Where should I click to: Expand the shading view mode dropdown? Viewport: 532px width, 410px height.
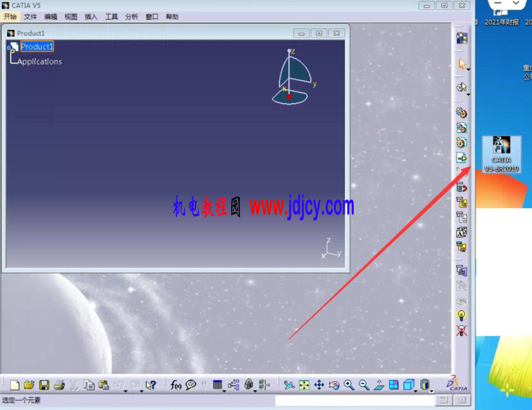tap(431, 391)
